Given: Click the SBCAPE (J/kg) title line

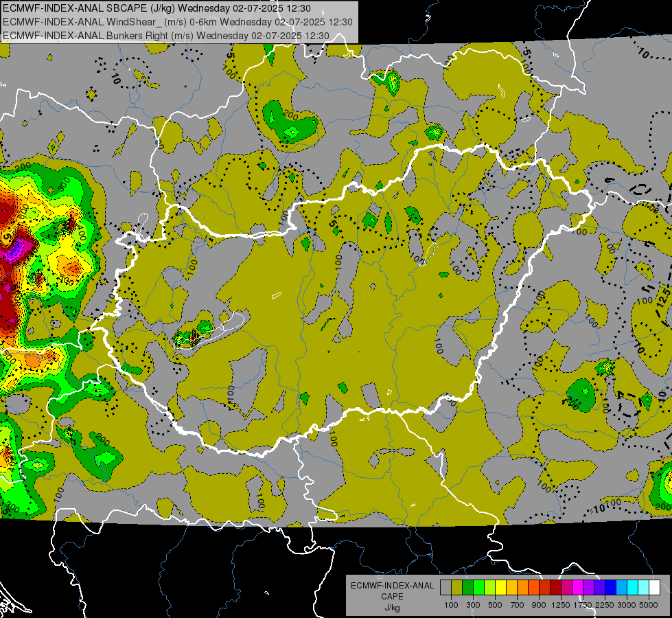Looking at the screenshot, I should pos(157,8).
